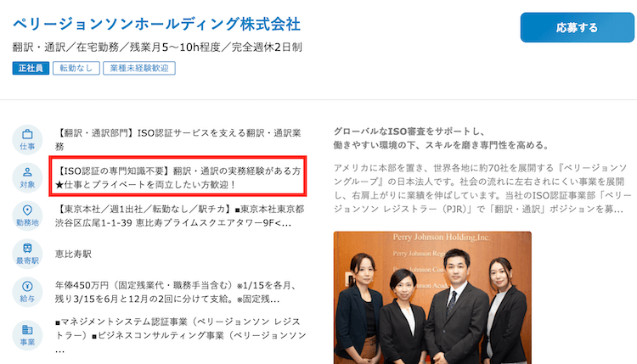
Task: Open the Perry Johnson staff group photo
Action: pyautogui.click(x=432, y=298)
